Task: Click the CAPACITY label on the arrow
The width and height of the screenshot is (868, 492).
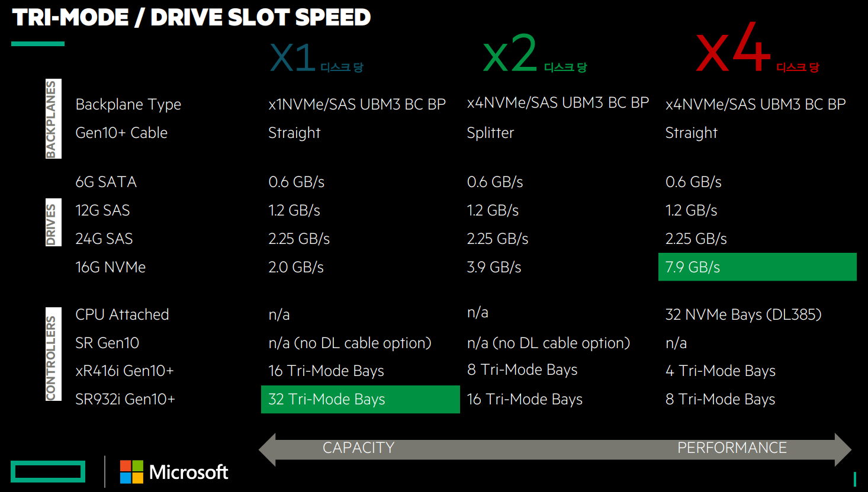Action: (x=358, y=448)
